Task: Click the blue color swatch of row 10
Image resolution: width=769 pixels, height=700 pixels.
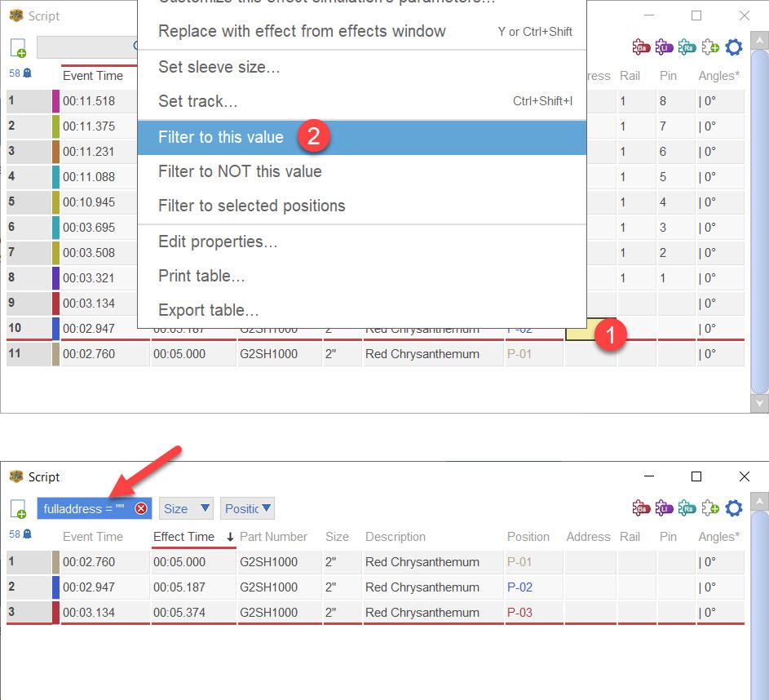Action: (55, 329)
